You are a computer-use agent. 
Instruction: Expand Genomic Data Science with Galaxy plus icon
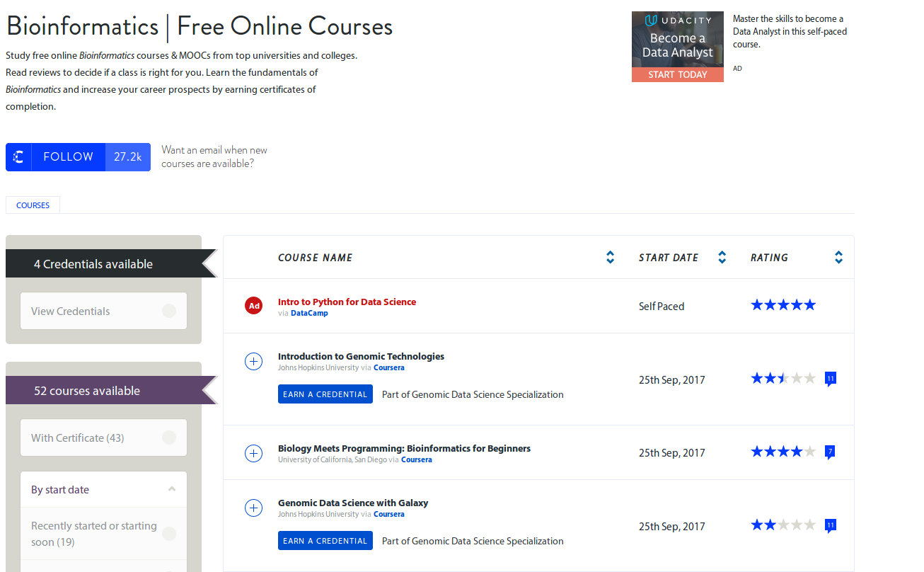click(x=253, y=508)
